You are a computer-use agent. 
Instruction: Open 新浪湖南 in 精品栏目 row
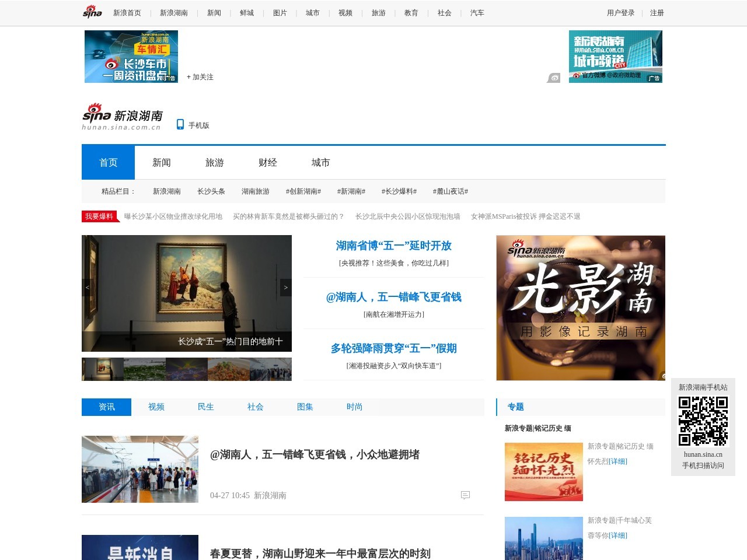point(167,191)
